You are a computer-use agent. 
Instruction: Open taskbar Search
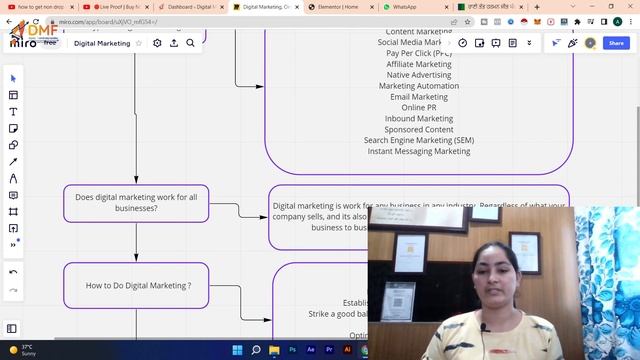point(256,350)
